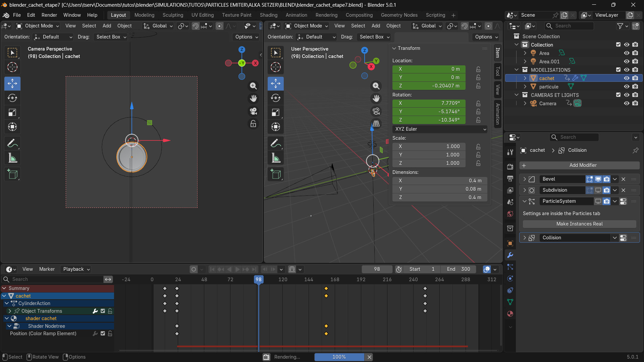Screen dimensions: 644x362
Task: Activate the Annotate tool in right viewport
Action: [x=276, y=143]
